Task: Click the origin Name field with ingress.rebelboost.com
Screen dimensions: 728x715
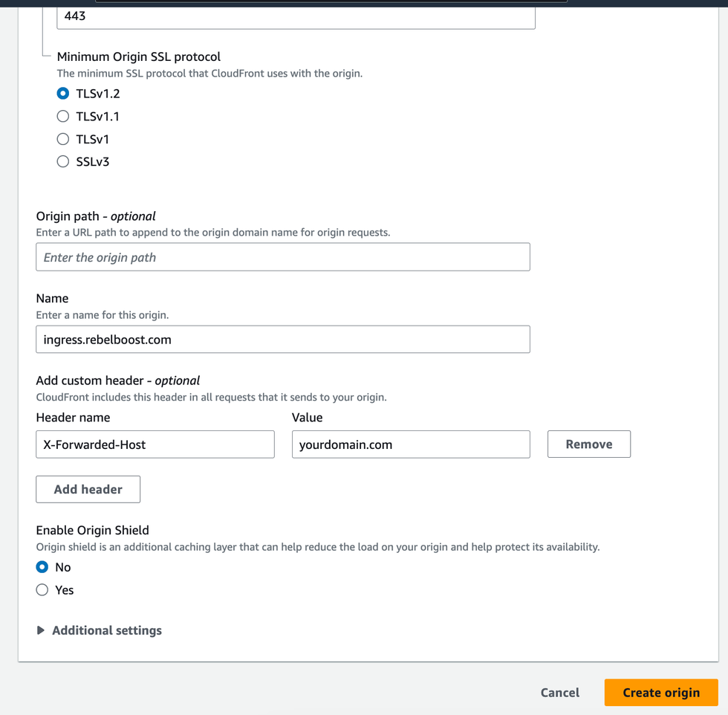Action: (282, 340)
